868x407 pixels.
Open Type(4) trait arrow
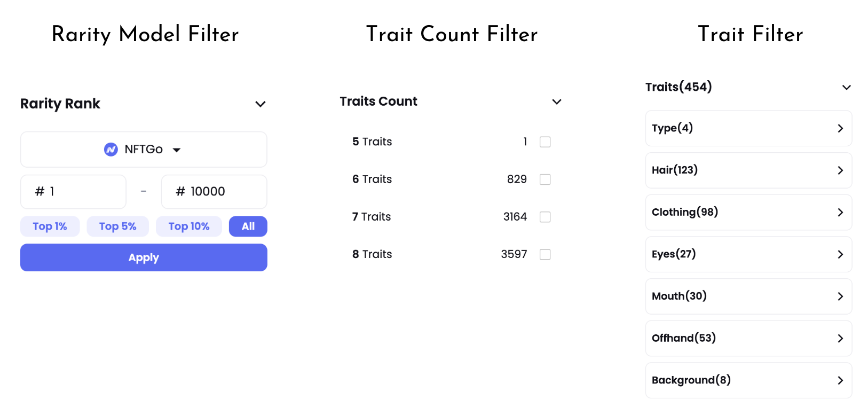click(x=840, y=128)
